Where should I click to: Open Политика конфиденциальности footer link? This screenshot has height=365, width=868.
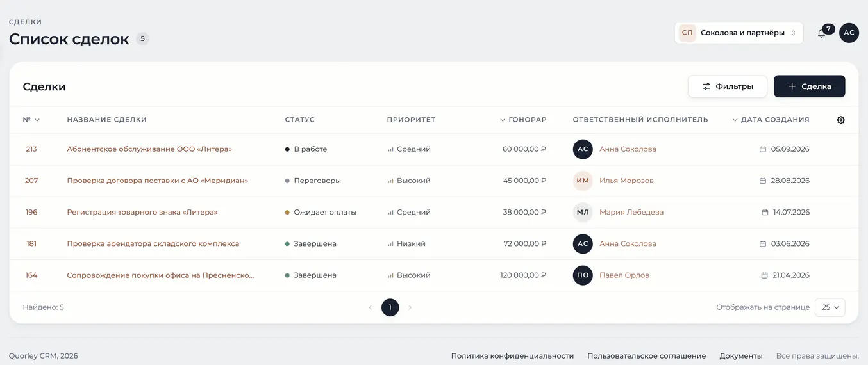coord(512,356)
